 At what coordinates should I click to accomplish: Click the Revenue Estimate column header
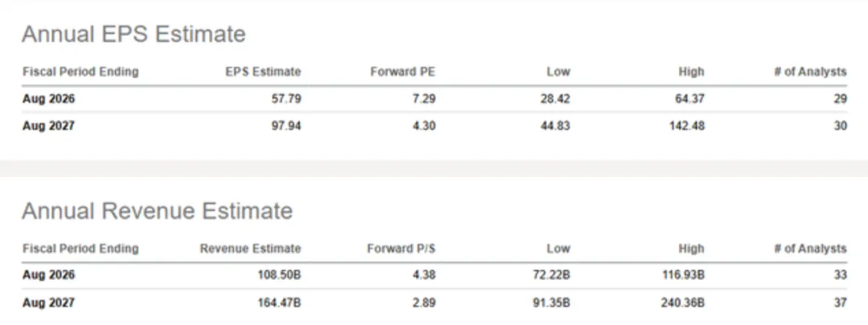pos(250,249)
